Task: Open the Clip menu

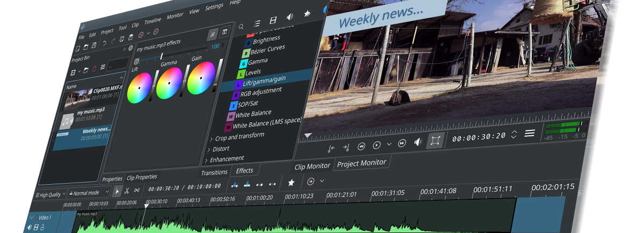Action: click(135, 25)
